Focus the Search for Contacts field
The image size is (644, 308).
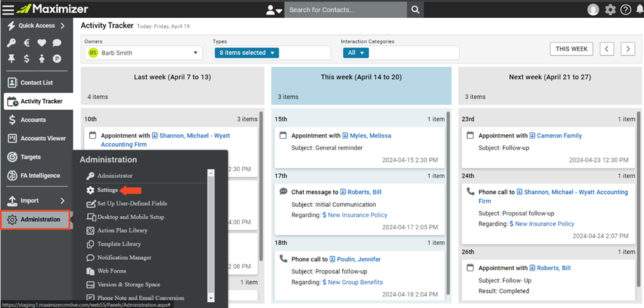(x=345, y=9)
